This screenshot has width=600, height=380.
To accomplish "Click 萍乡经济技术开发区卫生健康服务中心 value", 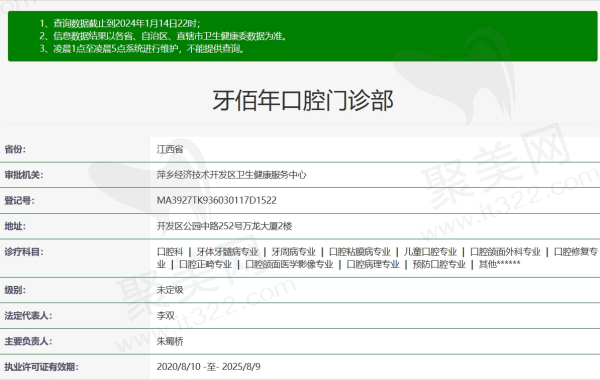I will pyautogui.click(x=232, y=175).
